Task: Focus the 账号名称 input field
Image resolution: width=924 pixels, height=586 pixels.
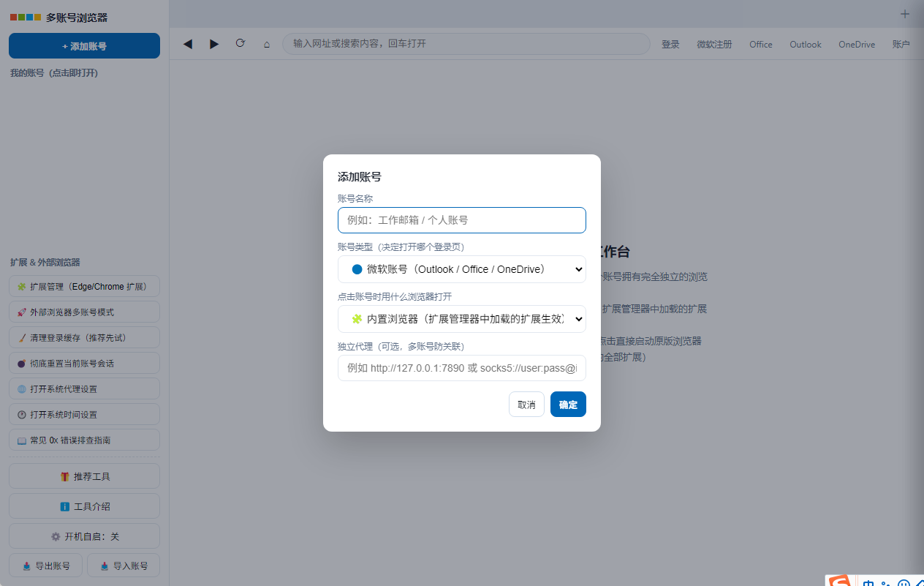Action: click(462, 220)
